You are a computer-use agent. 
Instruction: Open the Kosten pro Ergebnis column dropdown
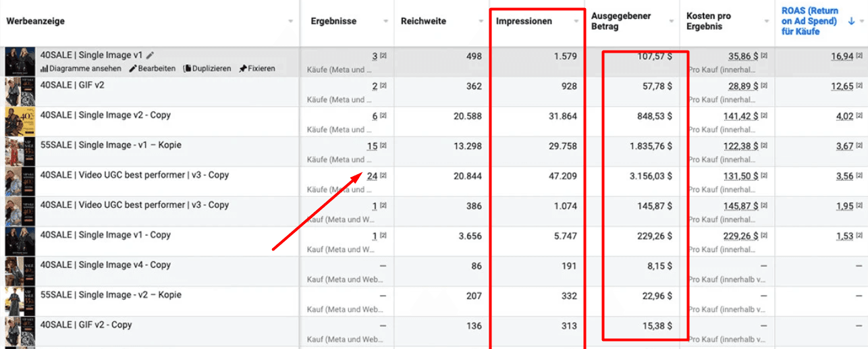point(766,22)
